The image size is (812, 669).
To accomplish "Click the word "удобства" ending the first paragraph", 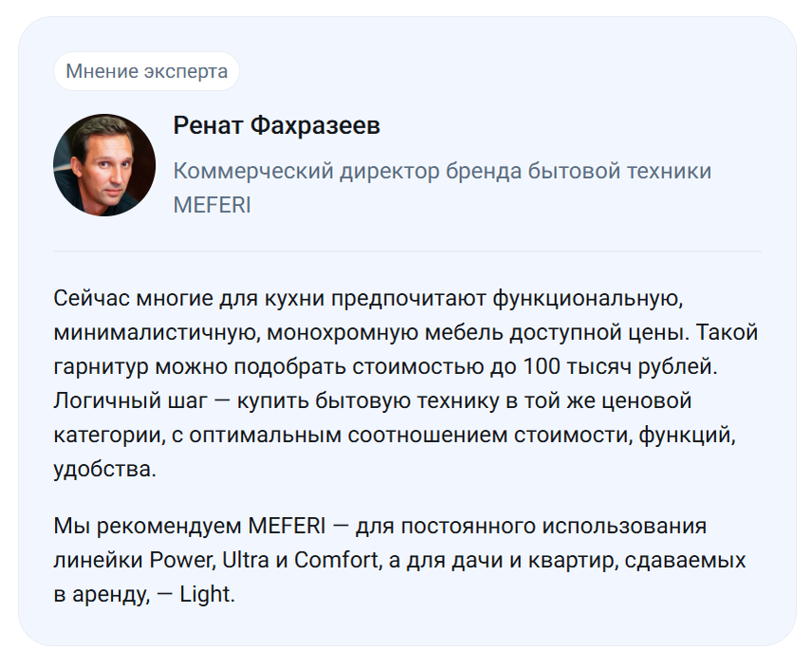I will tap(104, 469).
